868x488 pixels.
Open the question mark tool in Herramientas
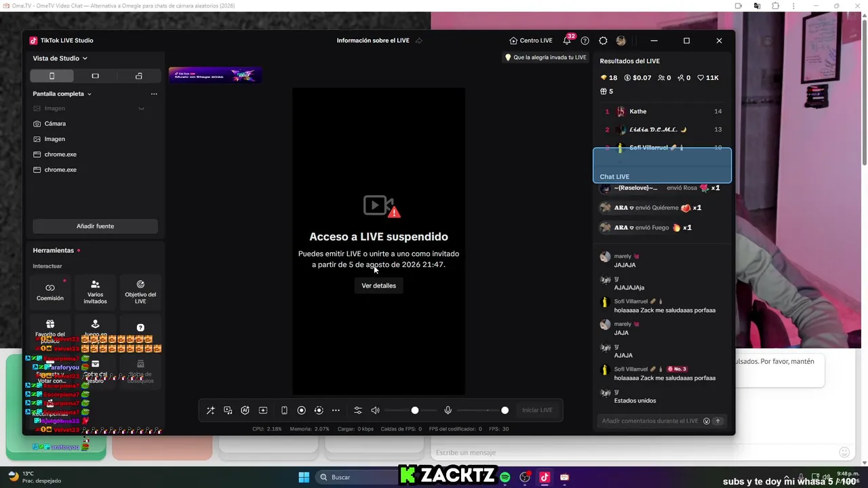pos(140,328)
